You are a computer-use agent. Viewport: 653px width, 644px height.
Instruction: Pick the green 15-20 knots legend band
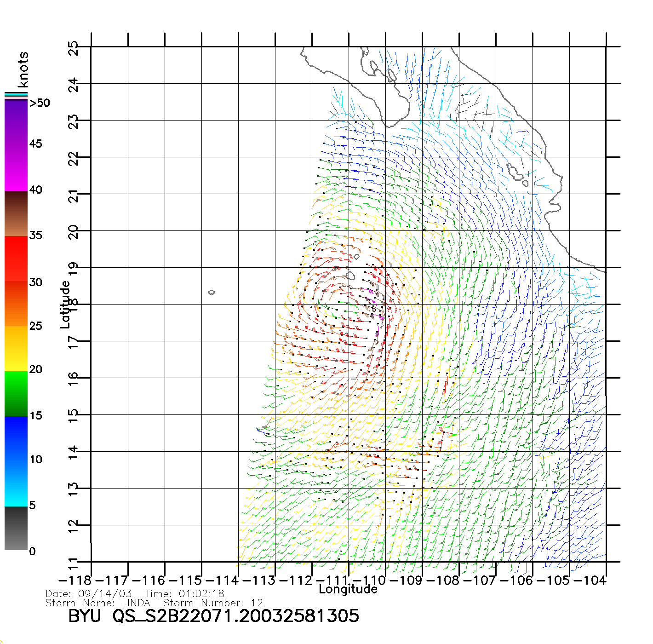pos(16,393)
